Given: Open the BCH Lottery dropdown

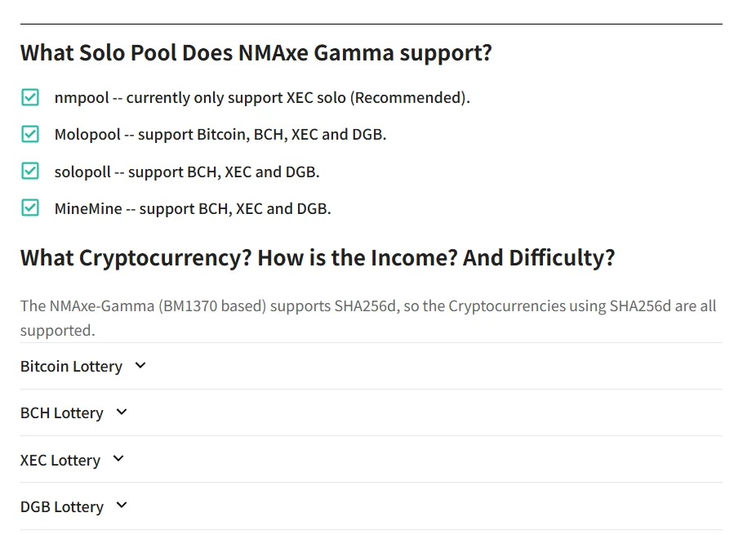Looking at the screenshot, I should (62, 413).
